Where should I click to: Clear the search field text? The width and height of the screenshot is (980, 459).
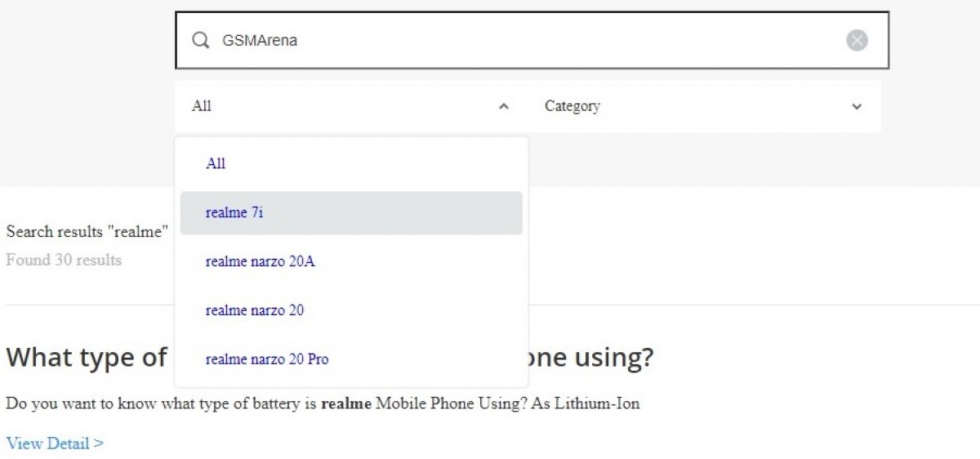pos(857,40)
